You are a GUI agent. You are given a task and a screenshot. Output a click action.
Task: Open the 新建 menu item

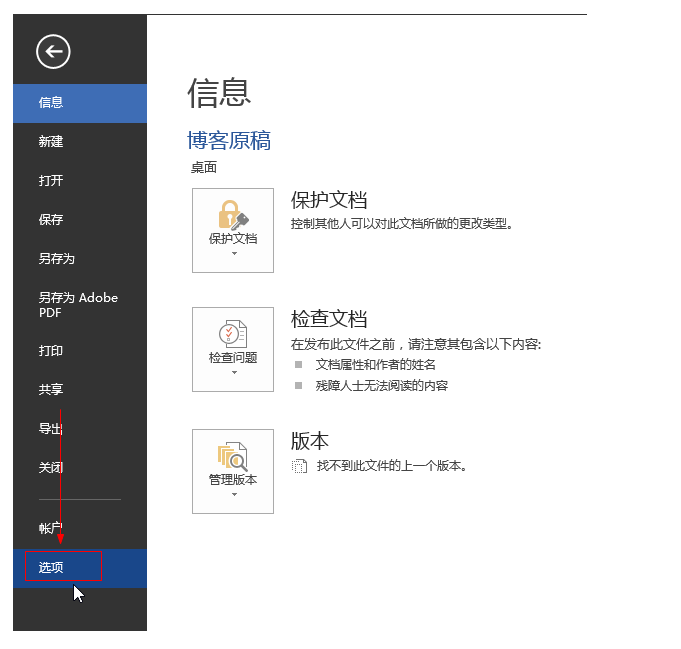80,142
